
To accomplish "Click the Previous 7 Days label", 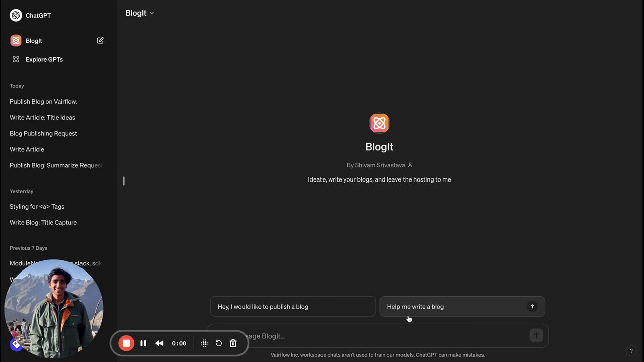I will pos(28,248).
